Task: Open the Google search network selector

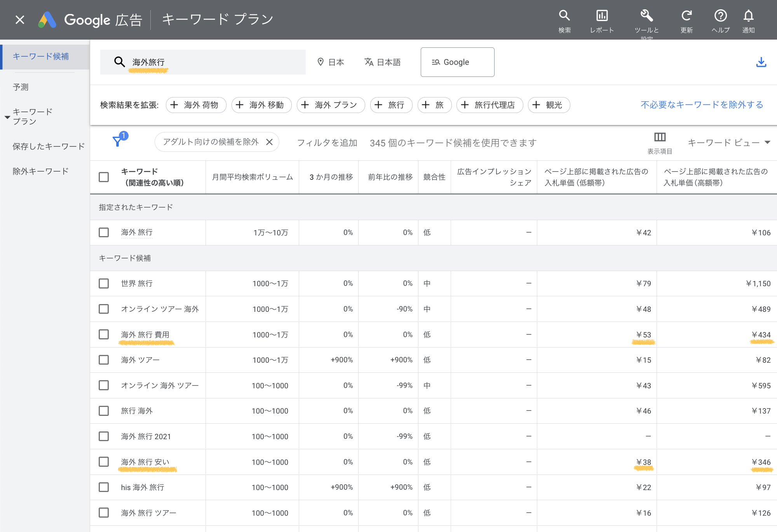Action: coord(457,62)
